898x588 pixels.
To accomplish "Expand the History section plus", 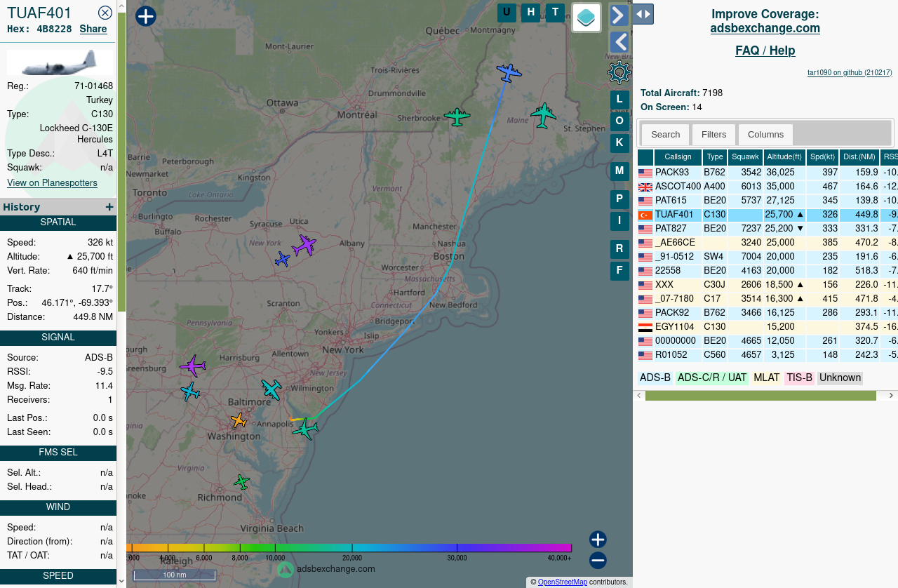I will point(109,207).
